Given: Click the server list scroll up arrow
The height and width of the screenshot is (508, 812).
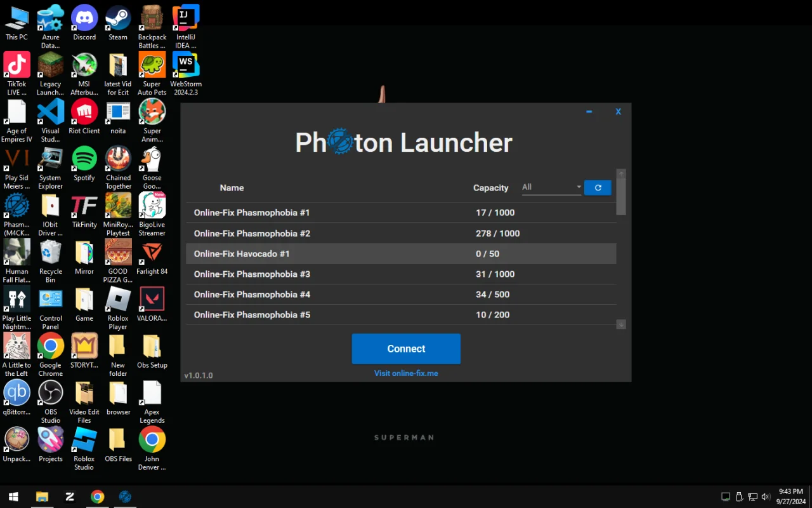Looking at the screenshot, I should point(621,173).
